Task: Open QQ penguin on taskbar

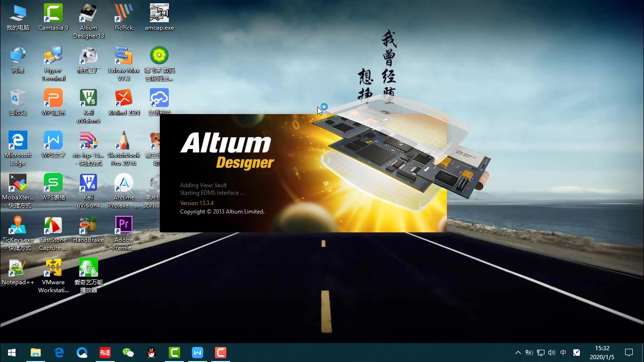Action: (x=151, y=353)
